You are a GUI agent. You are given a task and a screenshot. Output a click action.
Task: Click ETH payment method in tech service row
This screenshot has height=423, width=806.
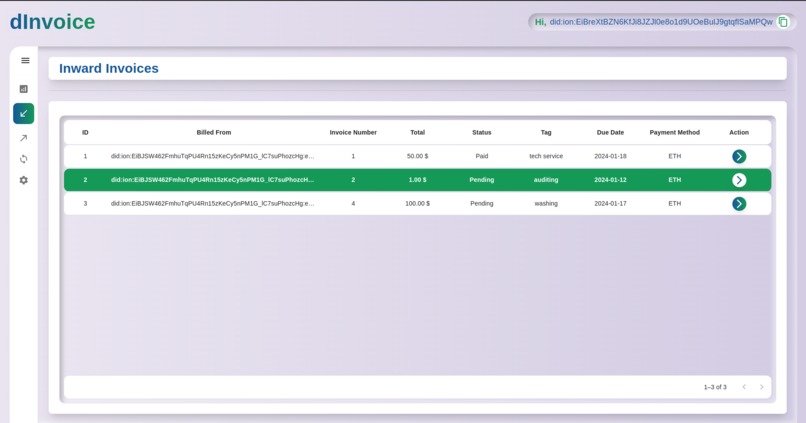674,156
